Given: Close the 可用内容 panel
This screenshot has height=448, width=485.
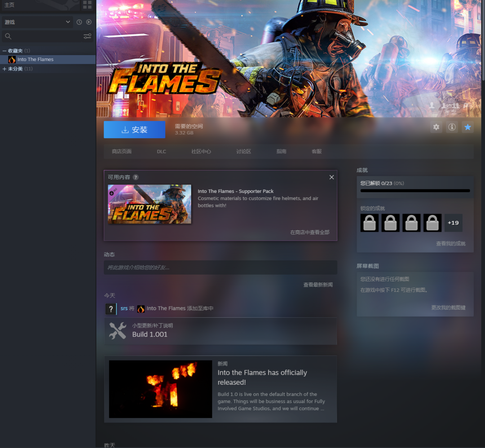Looking at the screenshot, I should click(331, 177).
